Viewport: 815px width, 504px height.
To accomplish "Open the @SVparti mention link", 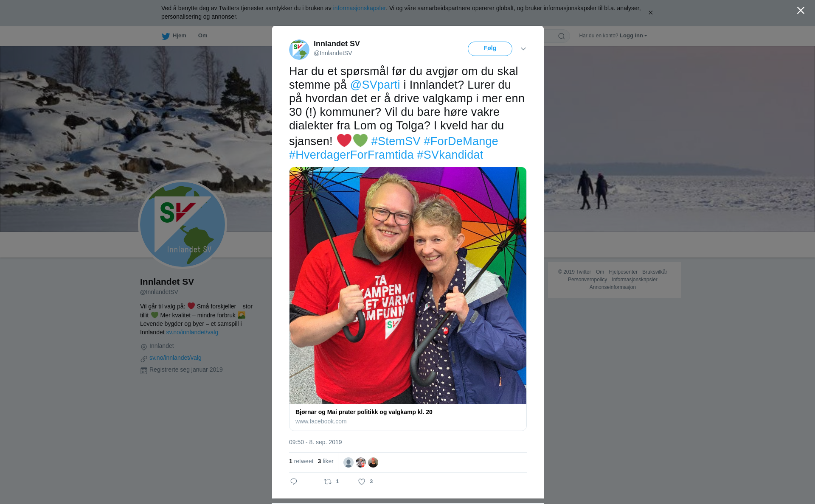I will click(x=375, y=85).
